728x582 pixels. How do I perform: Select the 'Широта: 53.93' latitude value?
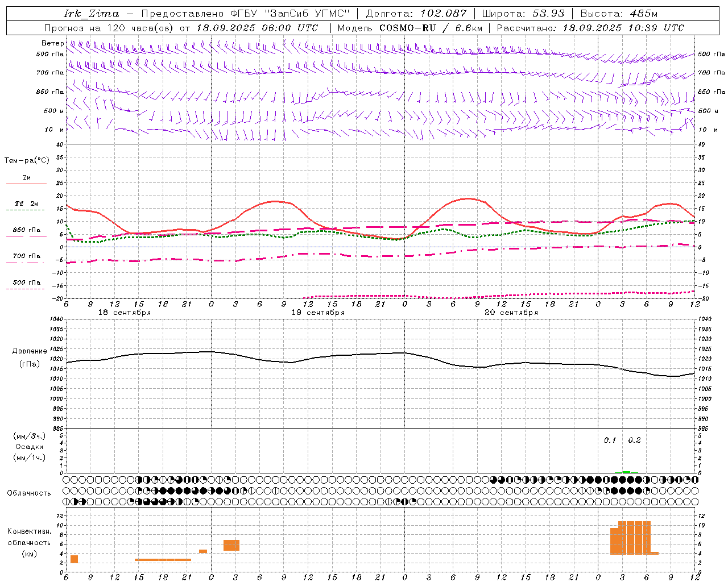tap(523, 14)
